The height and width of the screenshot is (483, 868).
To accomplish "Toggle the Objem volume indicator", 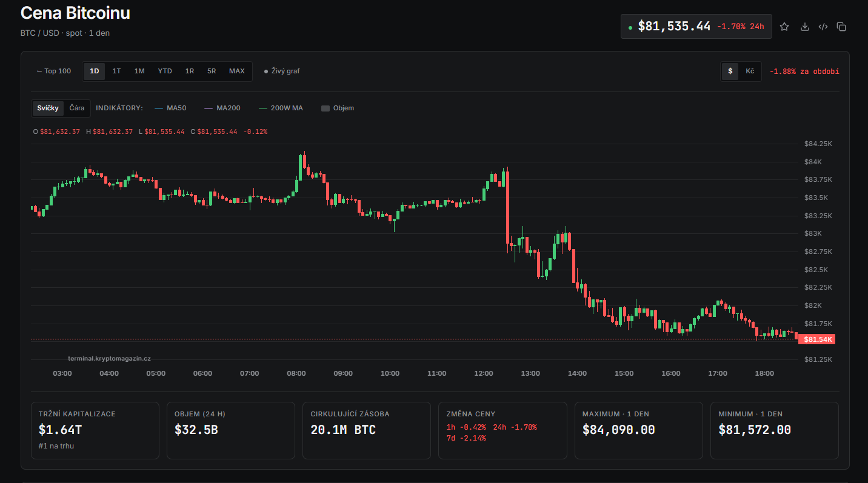I will pyautogui.click(x=338, y=108).
